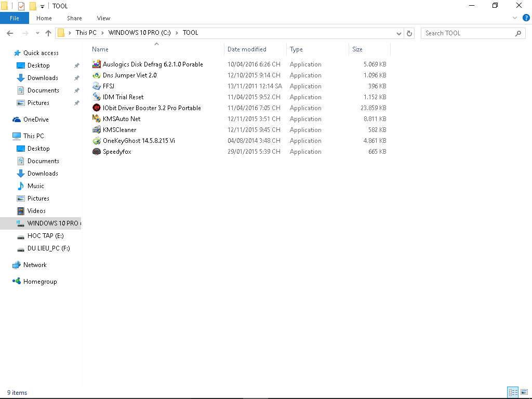Go up one folder level
The width and height of the screenshot is (532, 399).
click(x=48, y=33)
